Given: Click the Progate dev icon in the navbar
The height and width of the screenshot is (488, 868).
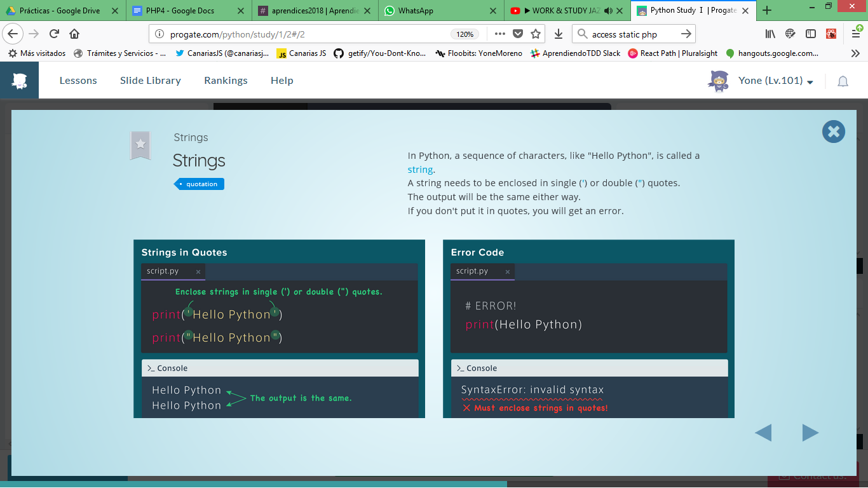Looking at the screenshot, I should 19,79.
